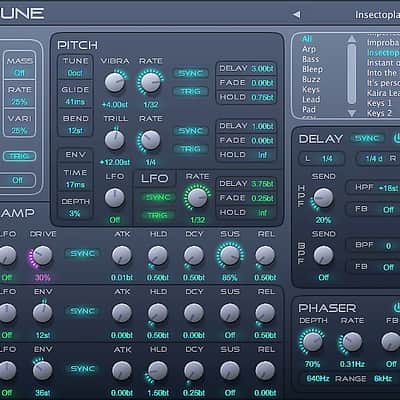This screenshot has height=400, width=400.
Task: Click the preset list scrollbar thumb
Action: point(351,74)
